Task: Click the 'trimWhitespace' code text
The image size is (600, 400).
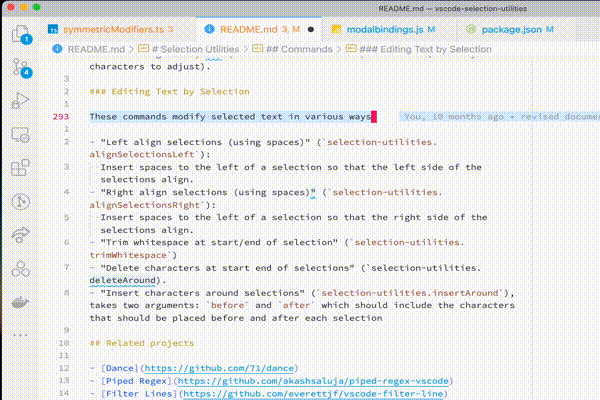Action: (128, 255)
